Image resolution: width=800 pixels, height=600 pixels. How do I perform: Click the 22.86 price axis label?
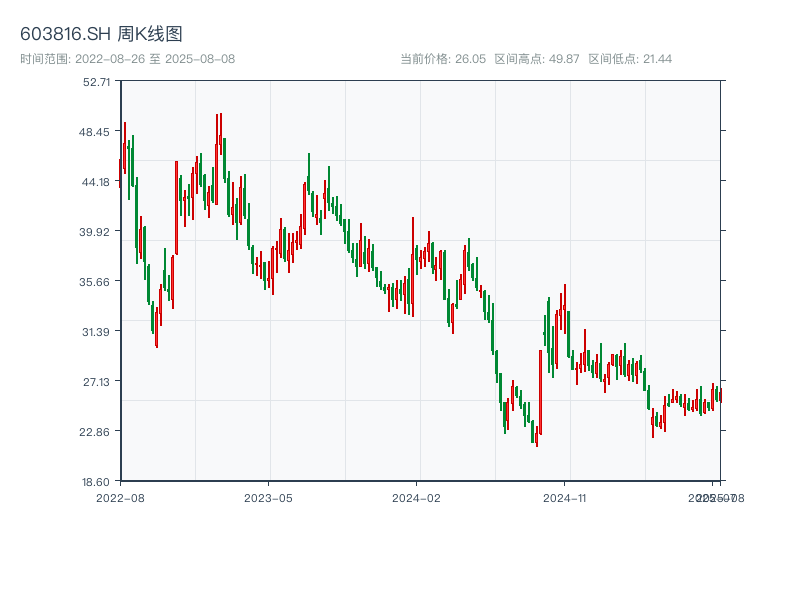[x=97, y=432]
